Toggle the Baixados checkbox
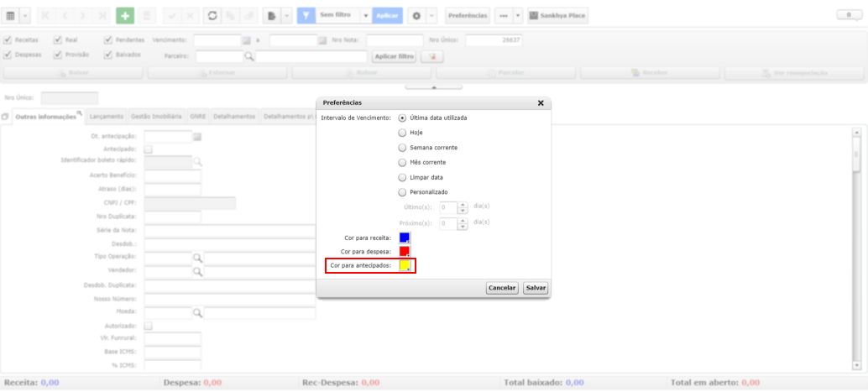The image size is (868, 392). pos(108,55)
